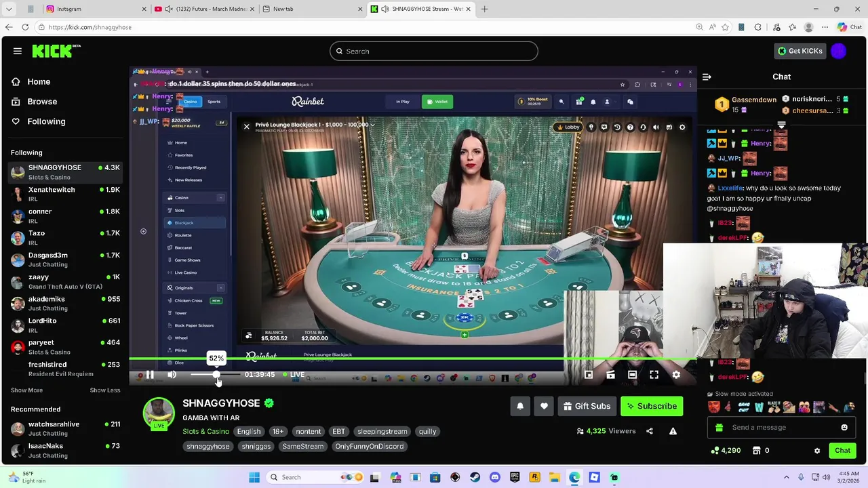Switch to the New tab browser tab

click(312, 9)
